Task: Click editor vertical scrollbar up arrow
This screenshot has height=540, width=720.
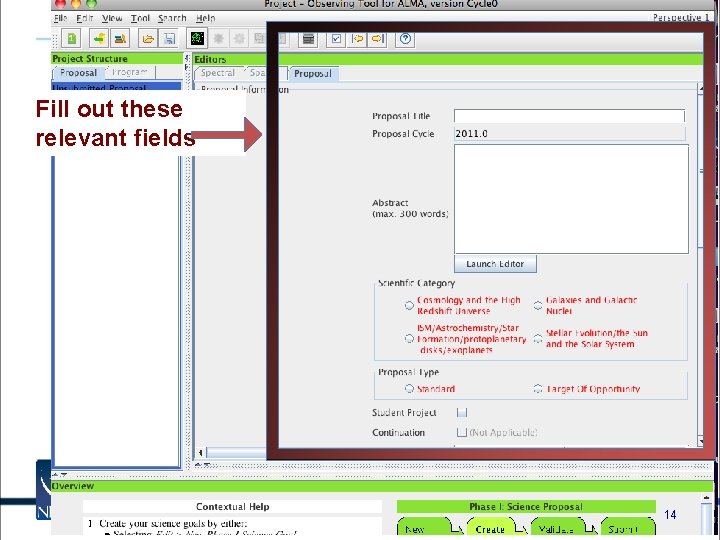Action: (700, 88)
